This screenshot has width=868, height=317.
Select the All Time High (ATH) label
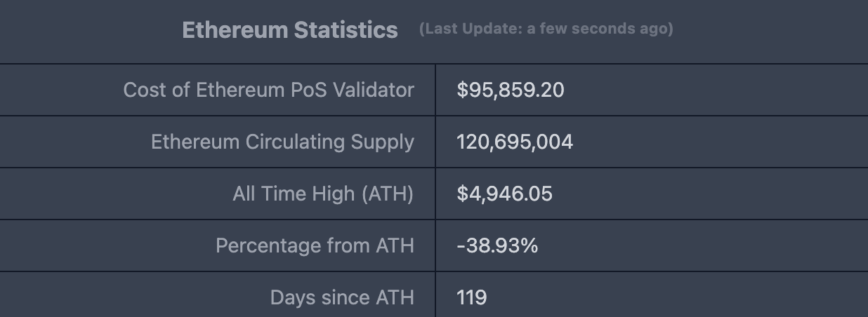(323, 194)
